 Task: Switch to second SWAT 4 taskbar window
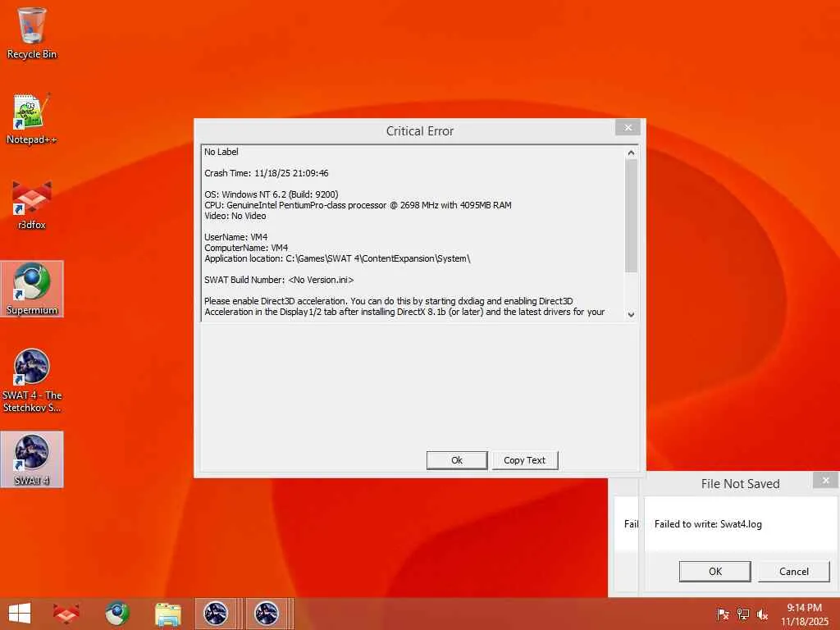click(x=269, y=614)
